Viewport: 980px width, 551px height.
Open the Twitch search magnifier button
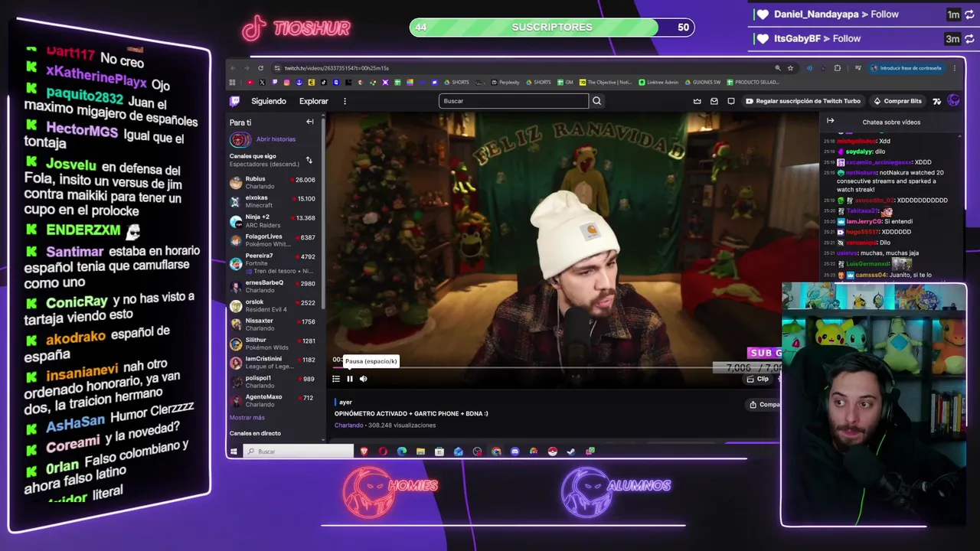[x=597, y=101]
